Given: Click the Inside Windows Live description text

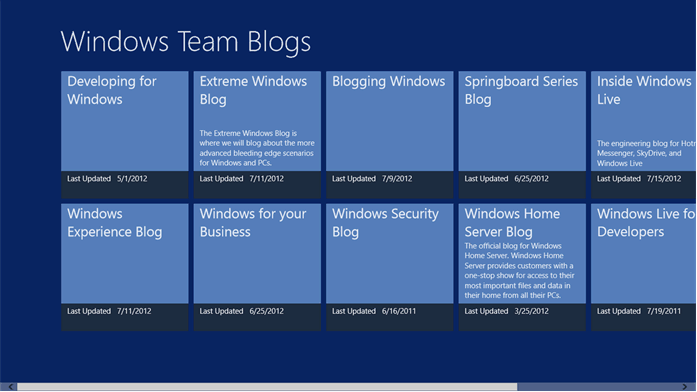Looking at the screenshot, I should (646, 153).
